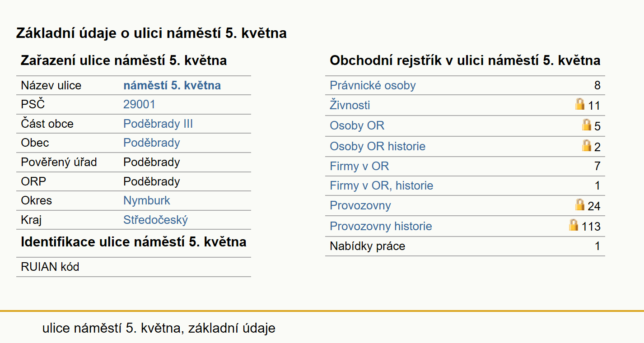Open Osoby OR historie link
Image resolution: width=644 pixels, height=343 pixels.
tap(378, 146)
